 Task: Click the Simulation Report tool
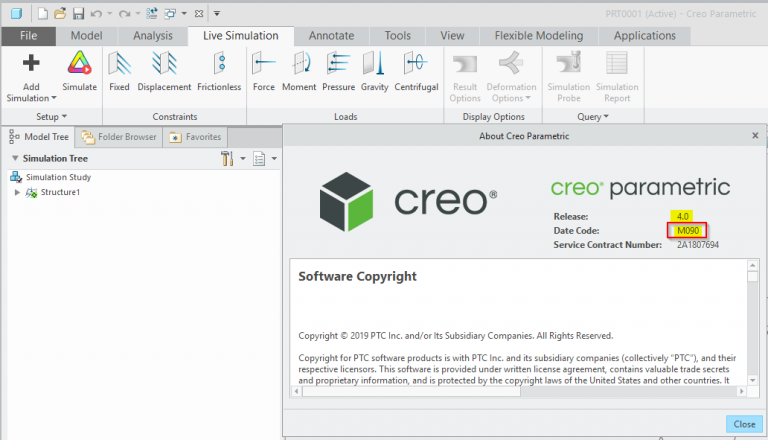pyautogui.click(x=617, y=76)
